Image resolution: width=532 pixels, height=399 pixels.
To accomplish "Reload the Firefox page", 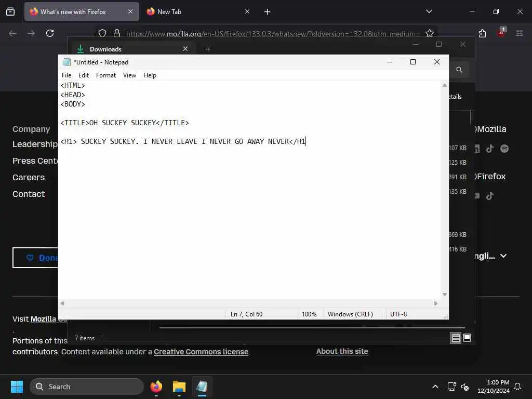I will 50,33.
